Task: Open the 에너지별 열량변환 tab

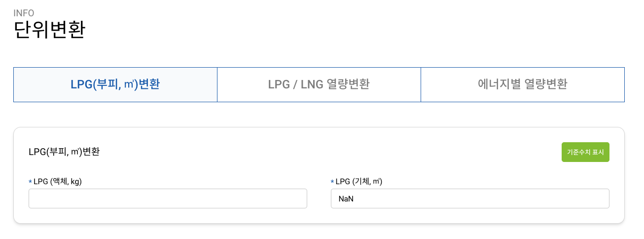Action: 522,84
